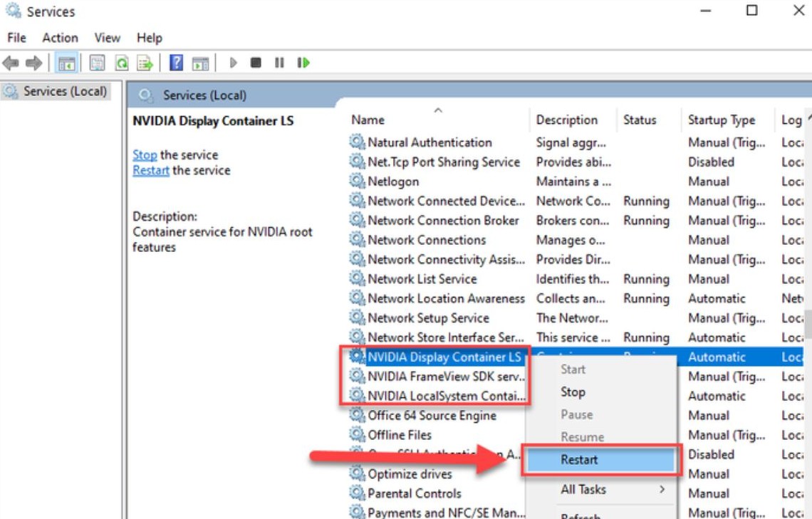Open Help via the blue question mark icon
Screen dimensions: 812x519
coord(177,63)
